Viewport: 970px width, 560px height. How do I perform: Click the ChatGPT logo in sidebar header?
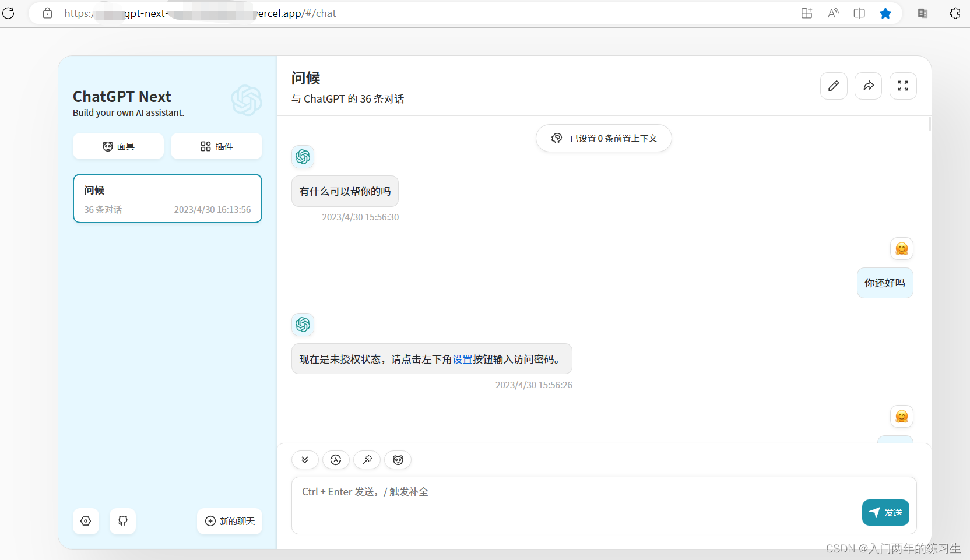[247, 100]
